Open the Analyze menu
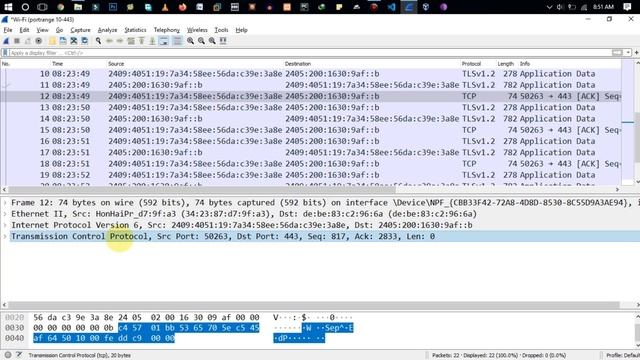 pos(107,30)
